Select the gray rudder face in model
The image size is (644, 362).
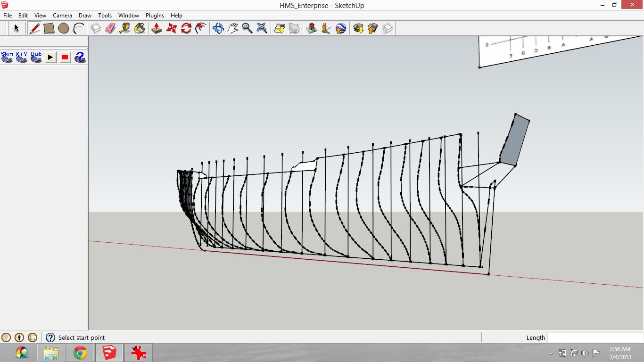pyautogui.click(x=515, y=139)
